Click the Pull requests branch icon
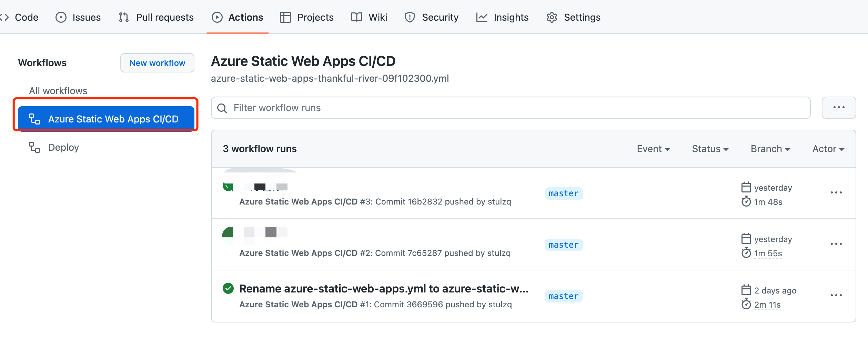The image size is (868, 338). (124, 17)
